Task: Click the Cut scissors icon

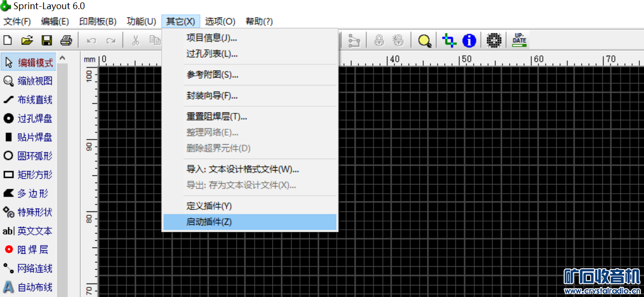Action: tap(135, 40)
